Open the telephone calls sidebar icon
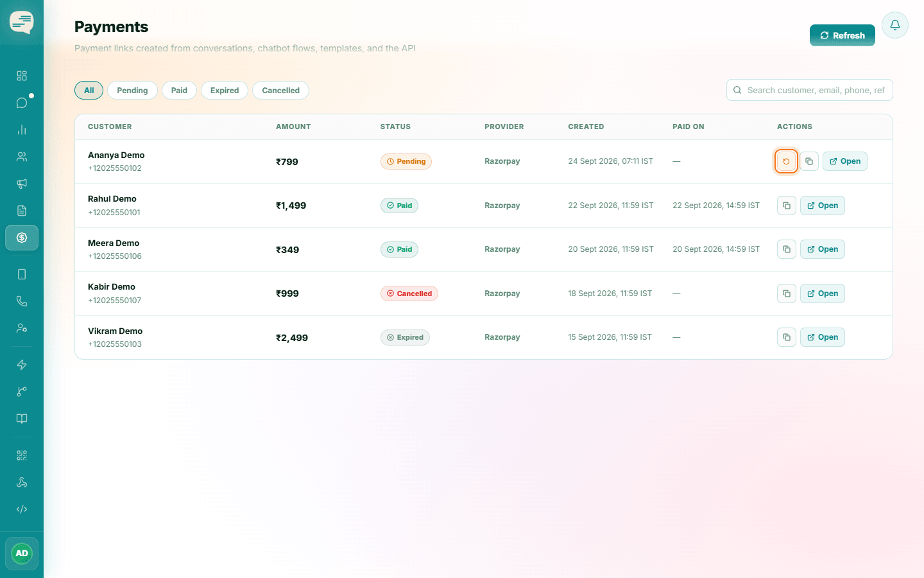The height and width of the screenshot is (578, 924). point(22,301)
